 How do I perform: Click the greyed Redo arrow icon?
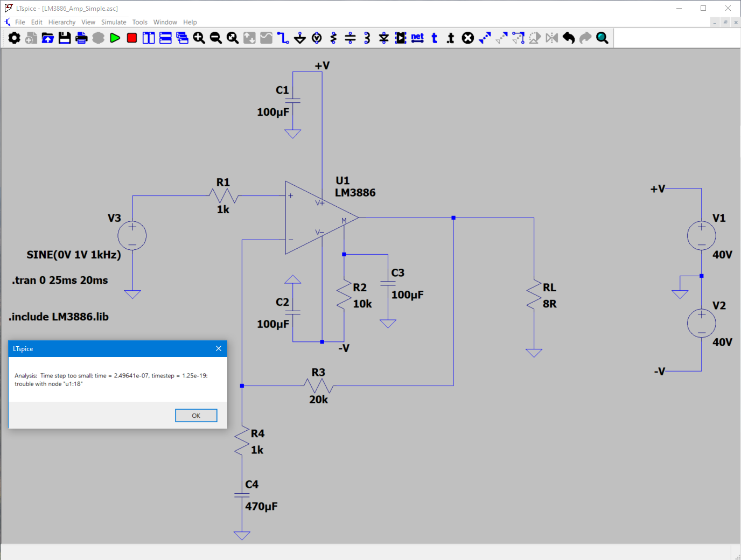tap(585, 38)
